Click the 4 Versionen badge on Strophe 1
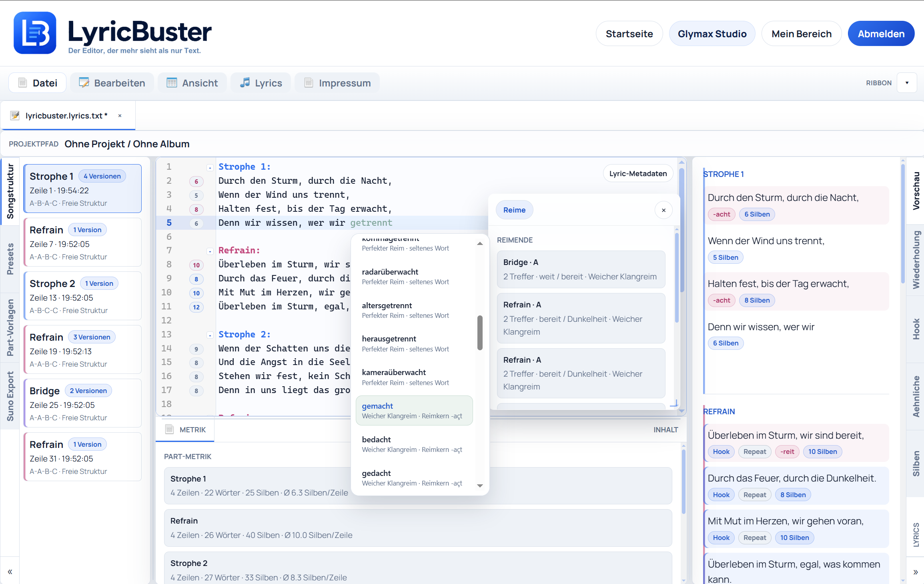 tap(102, 176)
